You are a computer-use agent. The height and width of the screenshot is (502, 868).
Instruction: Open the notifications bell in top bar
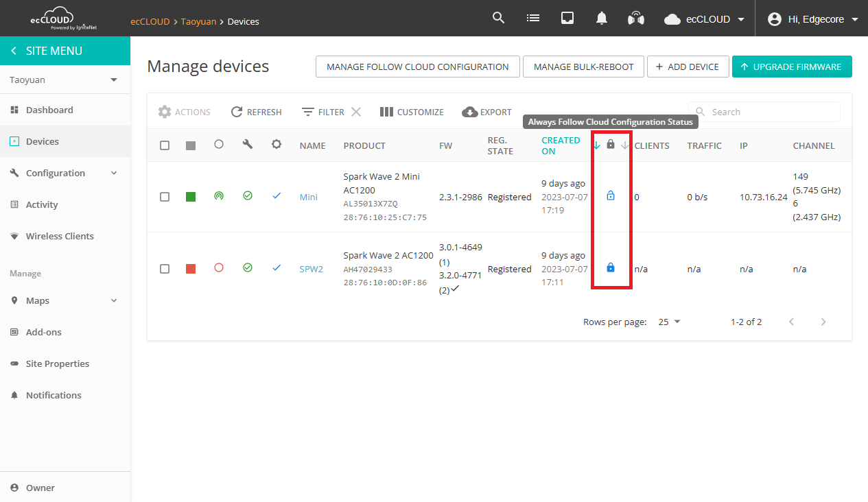(602, 19)
